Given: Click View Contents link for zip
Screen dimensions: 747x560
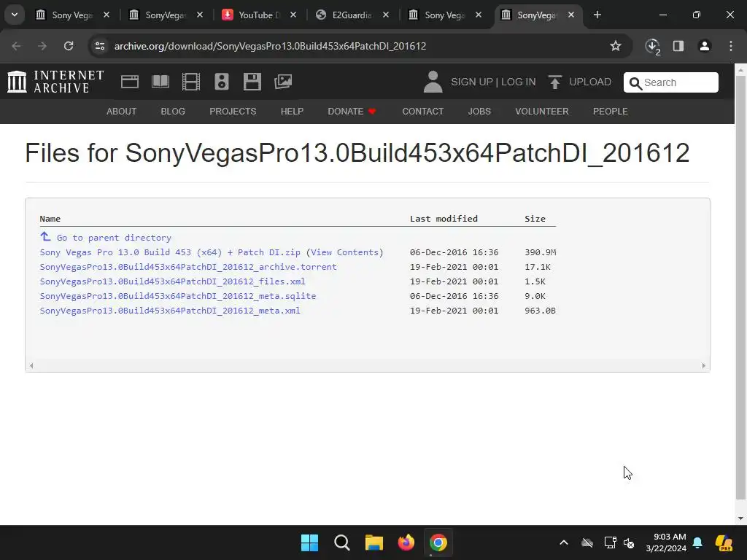Looking at the screenshot, I should point(345,252).
